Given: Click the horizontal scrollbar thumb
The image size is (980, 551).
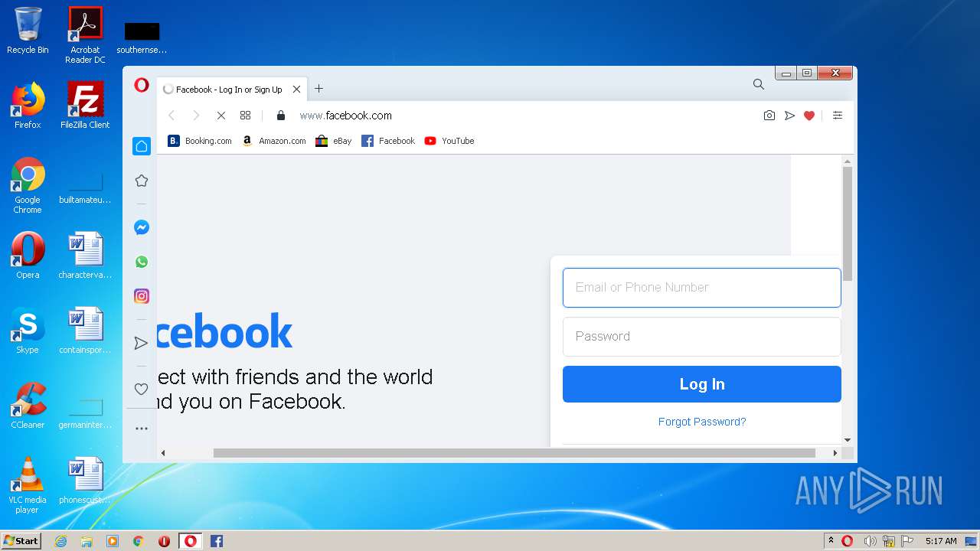Looking at the screenshot, I should [x=514, y=453].
